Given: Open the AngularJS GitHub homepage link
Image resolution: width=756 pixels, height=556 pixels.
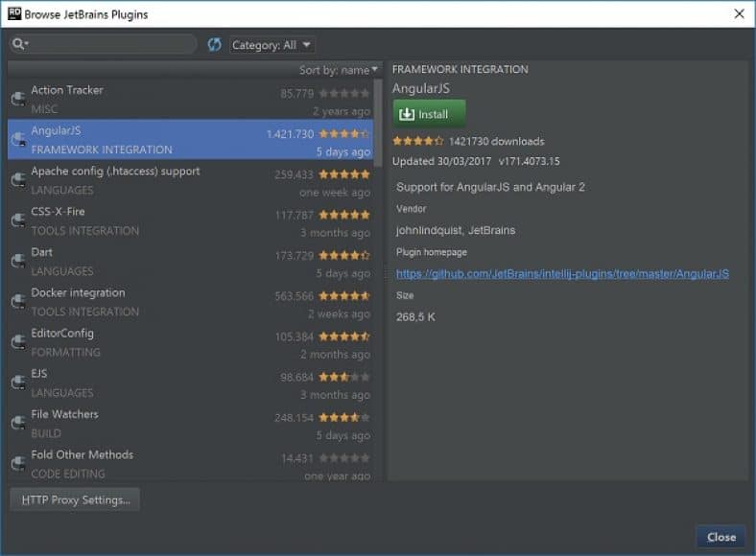Looking at the screenshot, I should [x=562, y=274].
